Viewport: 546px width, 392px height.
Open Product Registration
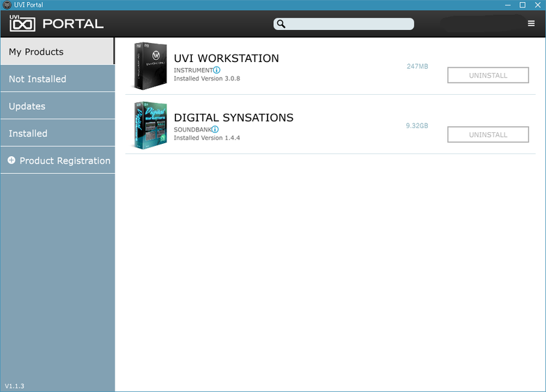[x=57, y=160]
